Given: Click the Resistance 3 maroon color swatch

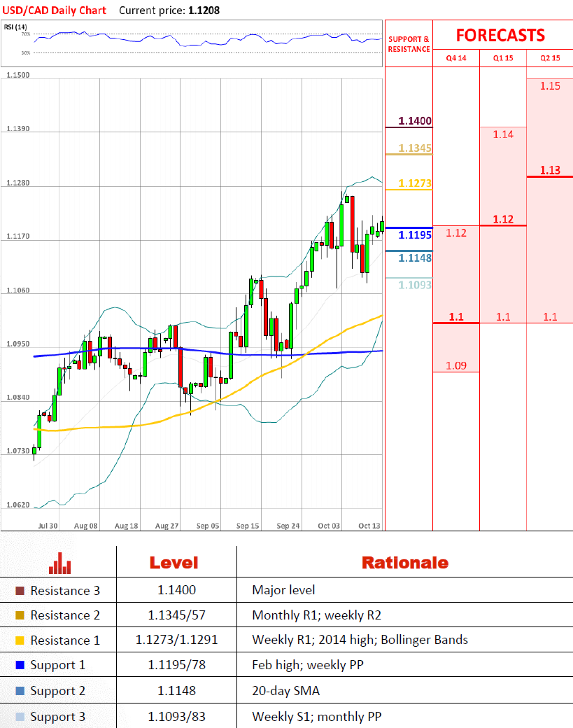Looking at the screenshot, I should click(x=20, y=591).
